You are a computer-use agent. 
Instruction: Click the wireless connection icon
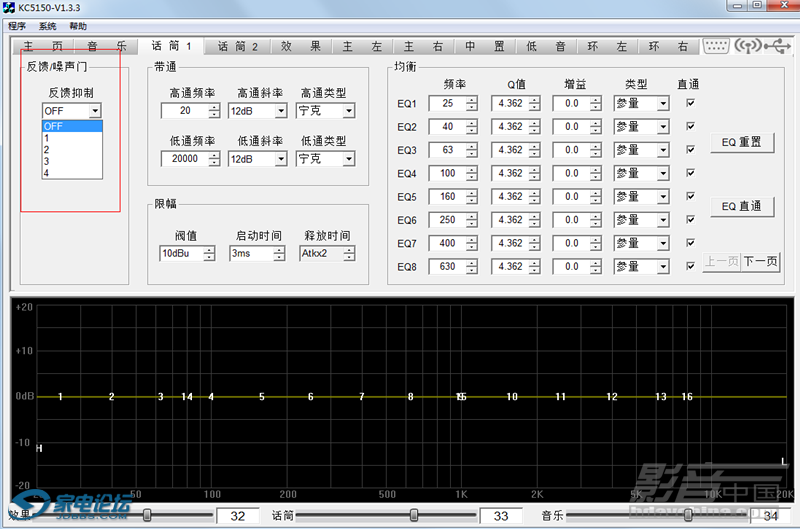pyautogui.click(x=747, y=46)
